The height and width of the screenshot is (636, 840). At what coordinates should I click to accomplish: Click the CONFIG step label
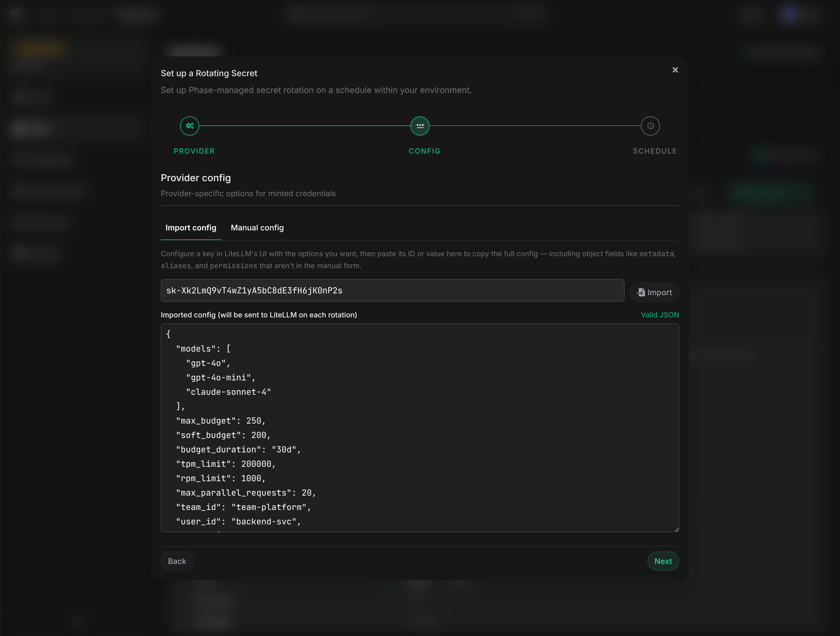tap(424, 151)
